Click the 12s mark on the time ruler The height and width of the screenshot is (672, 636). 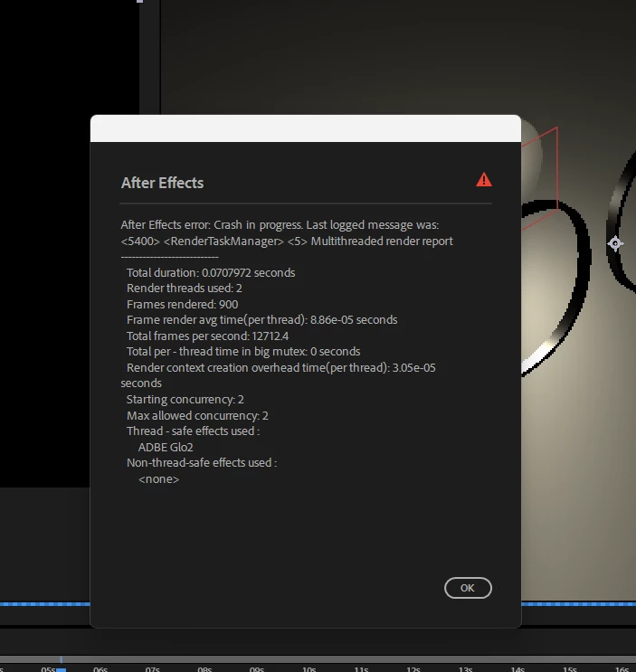[413, 669]
